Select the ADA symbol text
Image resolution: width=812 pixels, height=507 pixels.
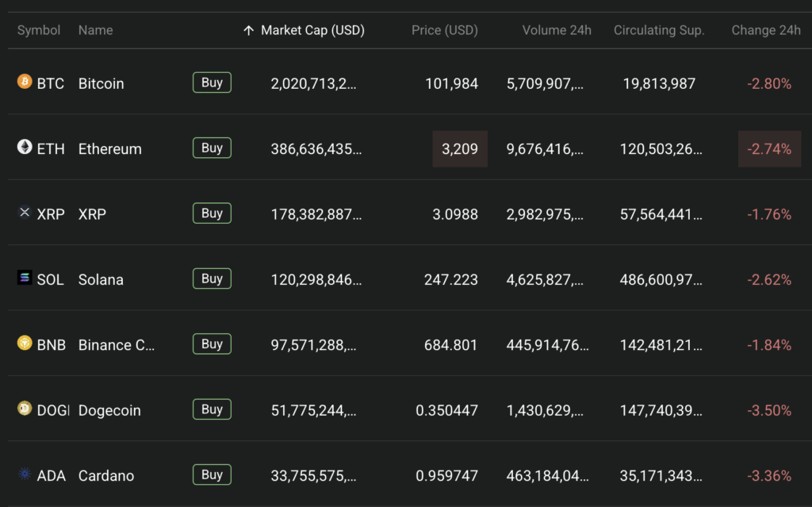pyautogui.click(x=52, y=475)
